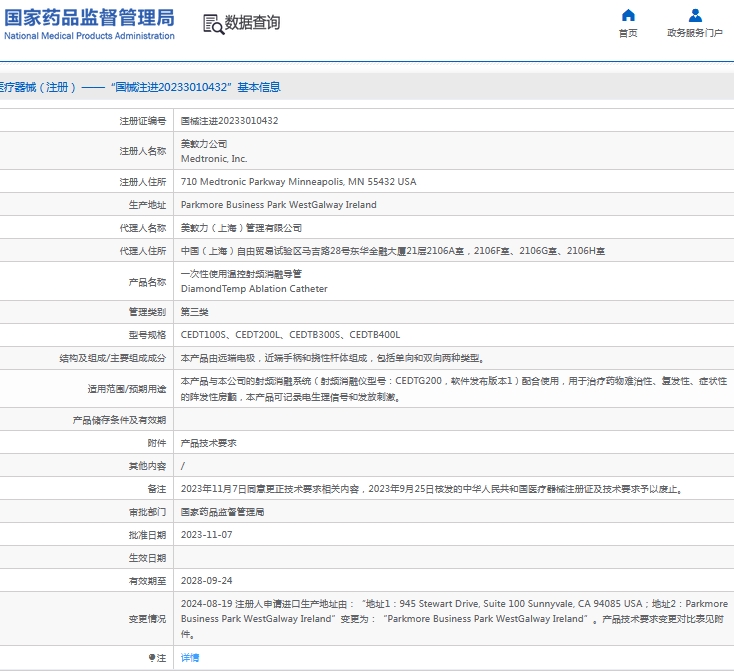Select the address 710 Medtronic Parkway Minneapolis
Image resolution: width=734 pixels, height=672 pixels.
[x=299, y=182]
